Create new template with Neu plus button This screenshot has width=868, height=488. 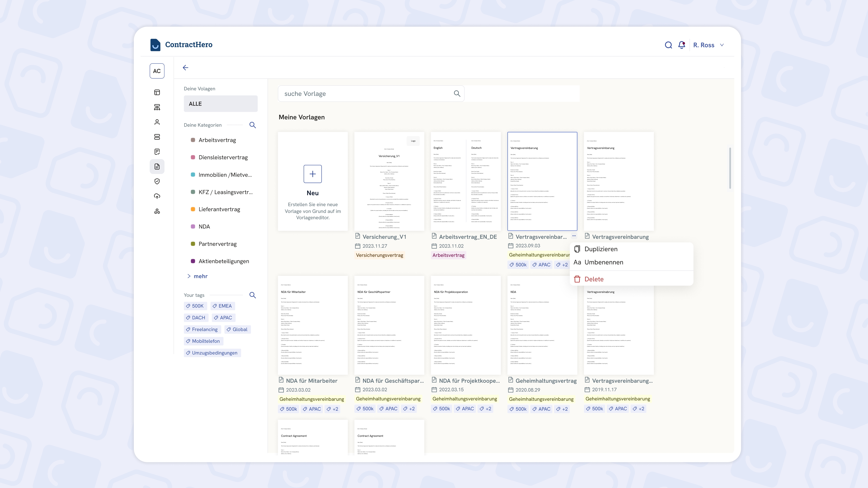click(x=312, y=174)
